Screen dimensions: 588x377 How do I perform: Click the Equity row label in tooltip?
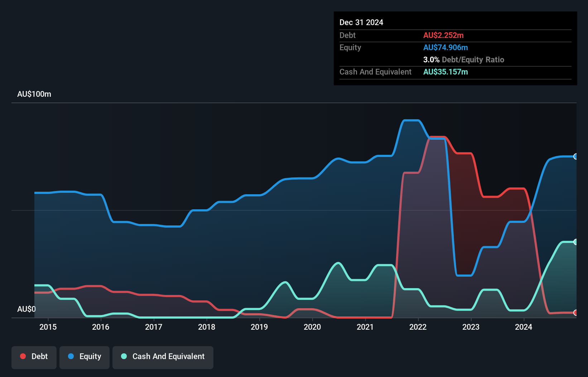tap(350, 48)
